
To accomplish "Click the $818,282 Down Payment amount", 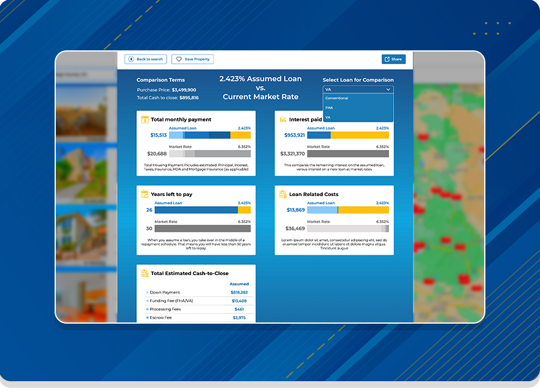I will (x=239, y=293).
